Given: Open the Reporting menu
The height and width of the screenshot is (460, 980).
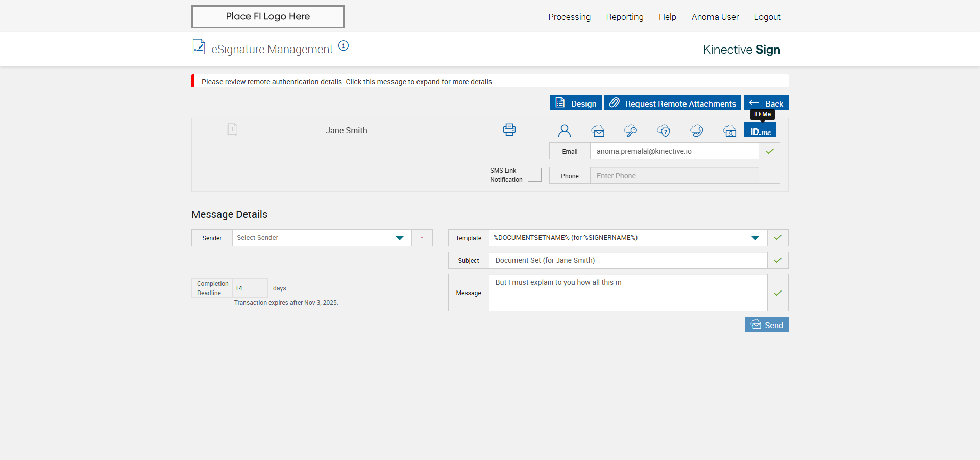Looking at the screenshot, I should pyautogui.click(x=624, y=17).
